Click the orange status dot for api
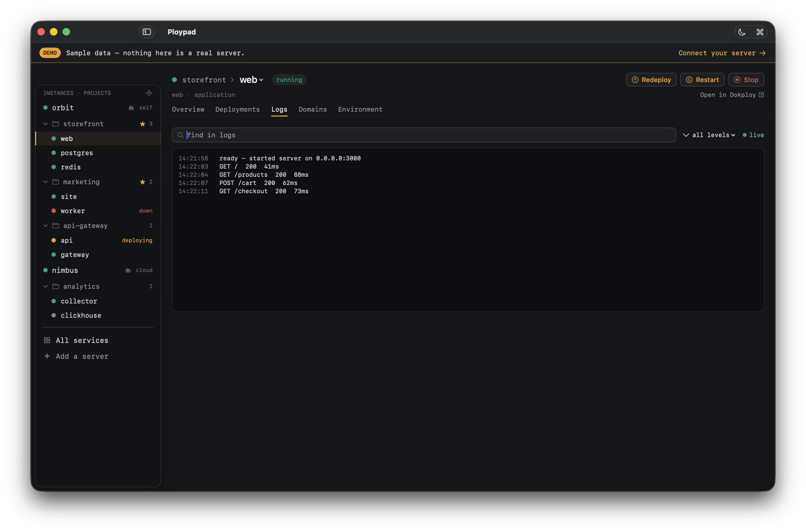The height and width of the screenshot is (532, 806). (x=54, y=240)
